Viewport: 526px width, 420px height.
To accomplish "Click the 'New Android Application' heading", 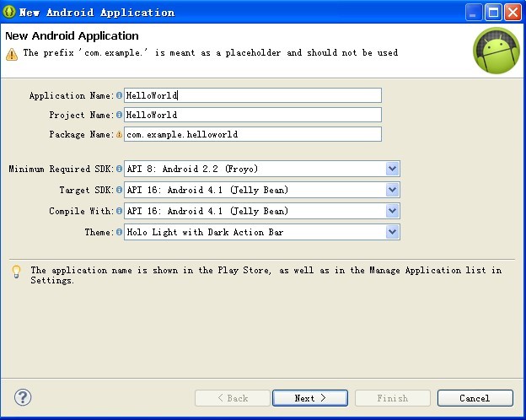I will click(72, 35).
